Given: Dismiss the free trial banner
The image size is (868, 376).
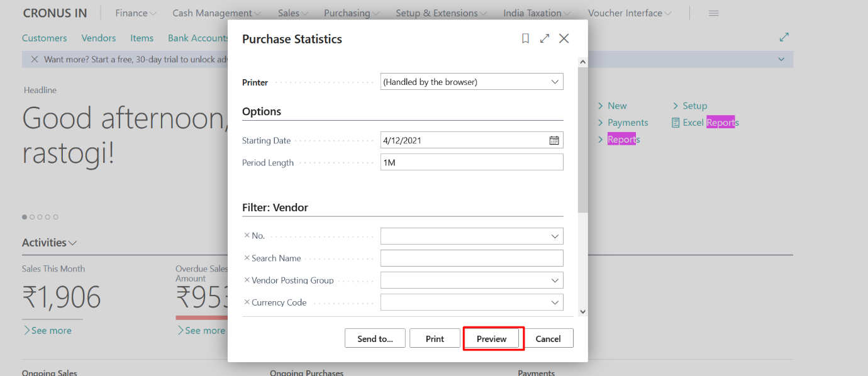Looking at the screenshot, I should [35, 59].
